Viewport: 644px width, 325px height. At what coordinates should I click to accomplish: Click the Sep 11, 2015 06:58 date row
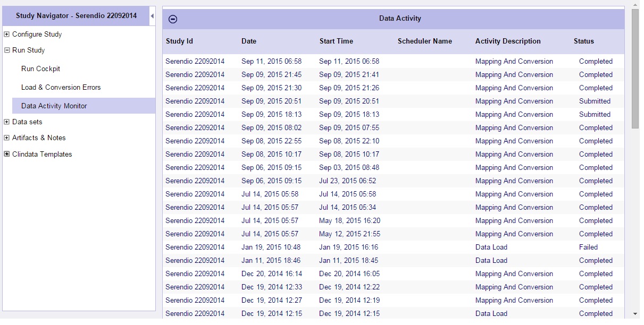pyautogui.click(x=271, y=62)
